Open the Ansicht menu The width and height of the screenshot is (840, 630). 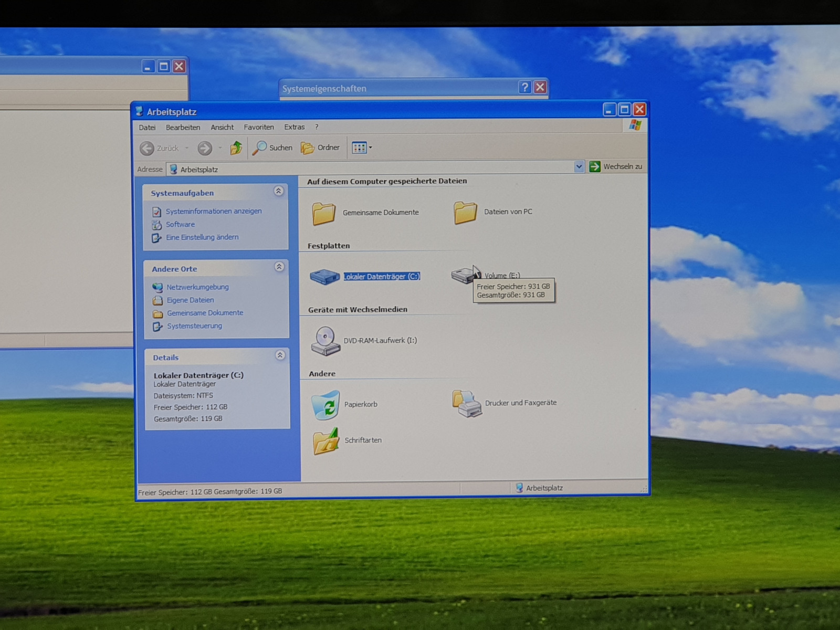(x=222, y=128)
